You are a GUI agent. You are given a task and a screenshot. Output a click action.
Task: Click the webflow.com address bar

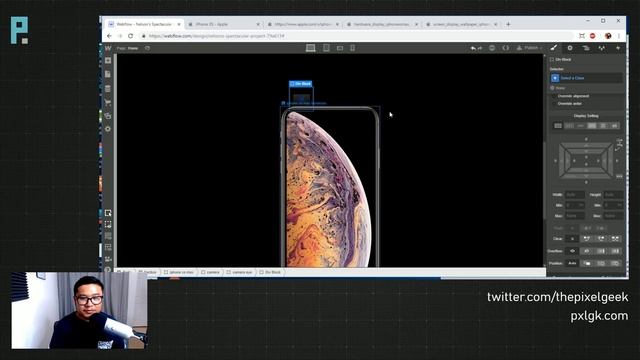(355, 36)
